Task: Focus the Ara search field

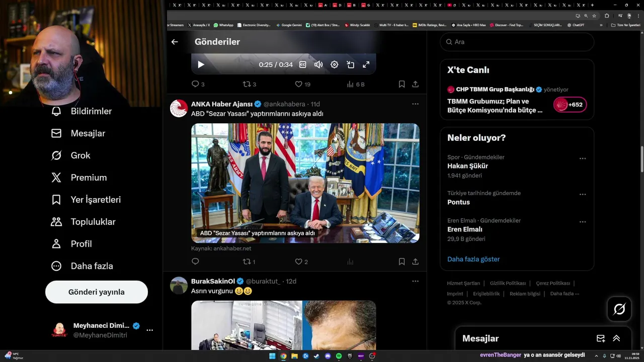Action: tap(517, 42)
